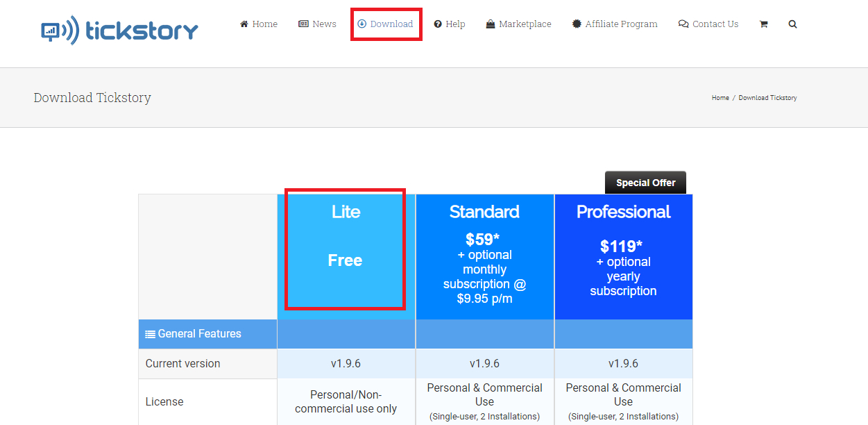Click the Tickstory logo
Screen dimensions: 868x425
(119, 30)
